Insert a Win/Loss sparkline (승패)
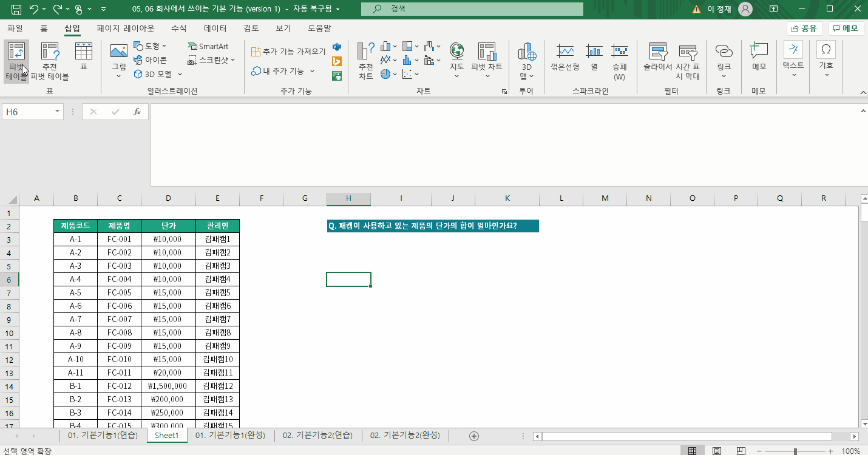868x455 pixels. tap(619, 61)
